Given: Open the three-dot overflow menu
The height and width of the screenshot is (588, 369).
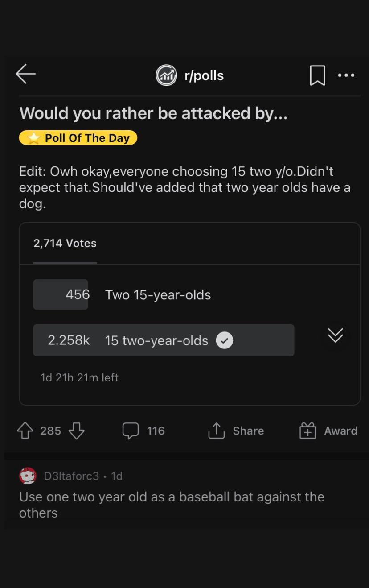Looking at the screenshot, I should [346, 75].
